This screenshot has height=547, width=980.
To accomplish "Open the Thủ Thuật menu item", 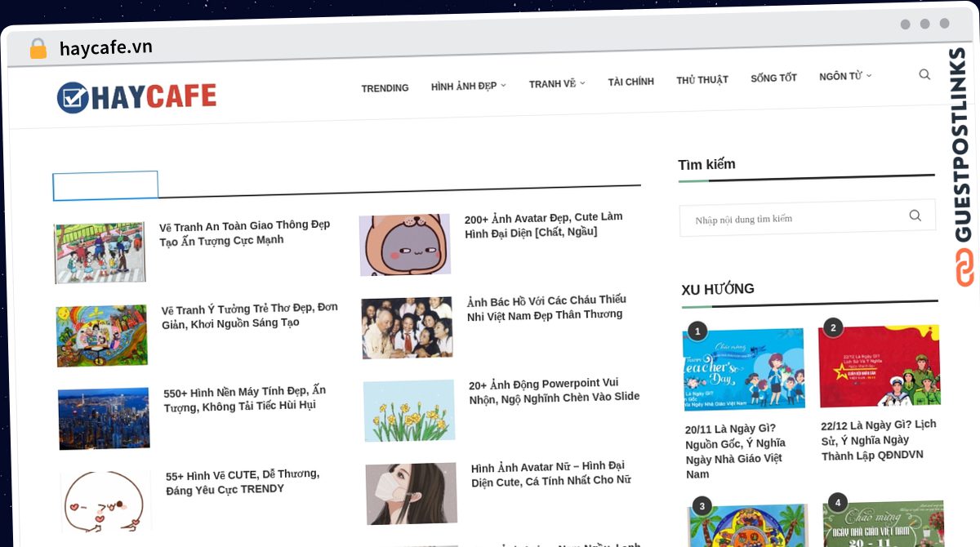I will tap(702, 80).
